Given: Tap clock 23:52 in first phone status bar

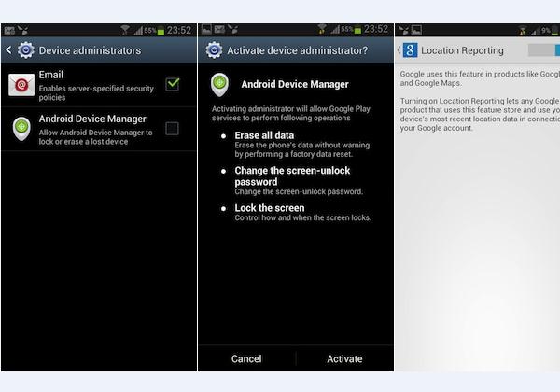Looking at the screenshot, I should pyautogui.click(x=179, y=31).
